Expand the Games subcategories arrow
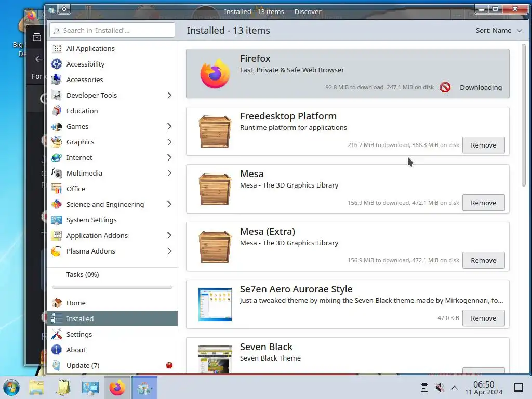Image resolution: width=532 pixels, height=399 pixels. point(169,127)
